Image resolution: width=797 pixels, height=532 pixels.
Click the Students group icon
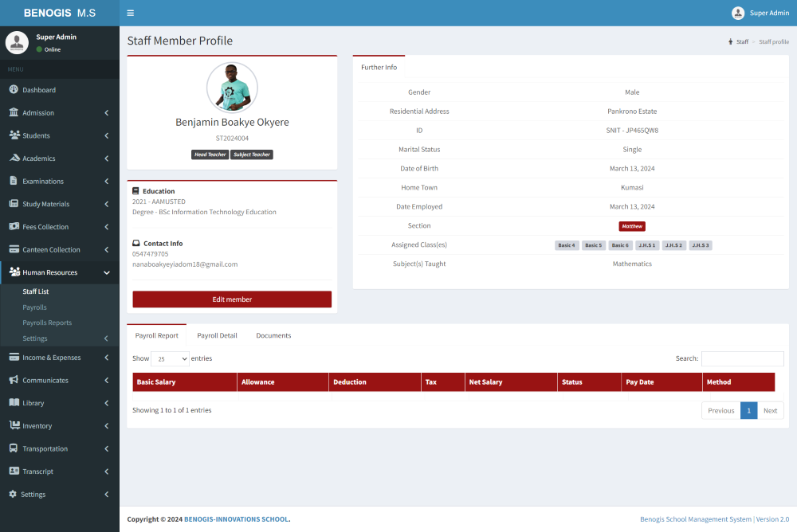[x=14, y=135]
